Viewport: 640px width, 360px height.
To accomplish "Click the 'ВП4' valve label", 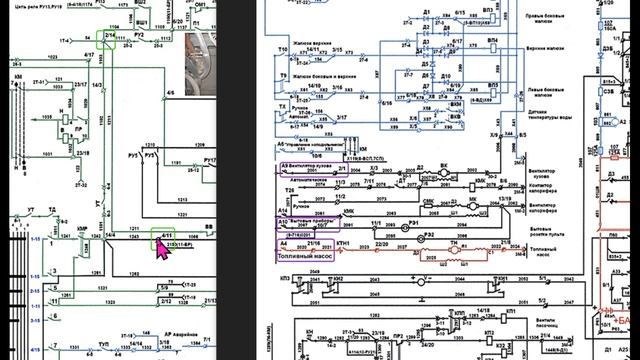I will point(493,41).
